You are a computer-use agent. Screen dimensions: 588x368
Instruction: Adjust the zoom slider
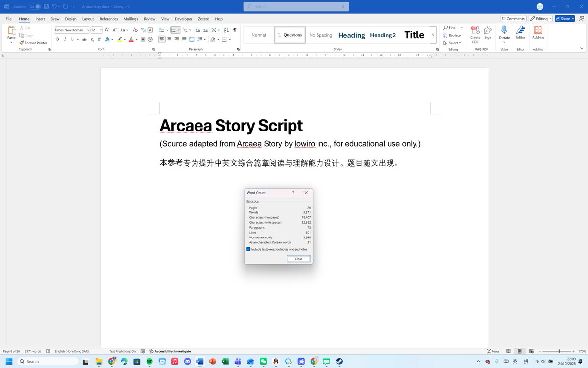559,351
